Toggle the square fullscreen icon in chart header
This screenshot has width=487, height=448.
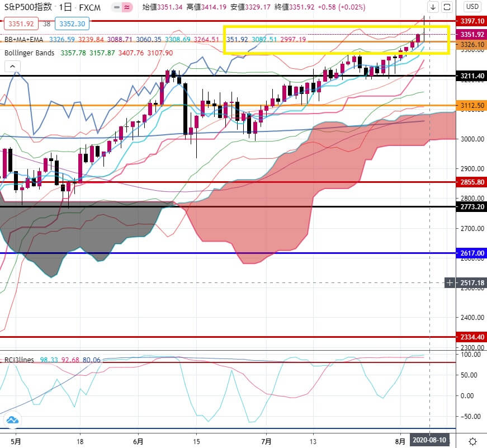(447, 7)
